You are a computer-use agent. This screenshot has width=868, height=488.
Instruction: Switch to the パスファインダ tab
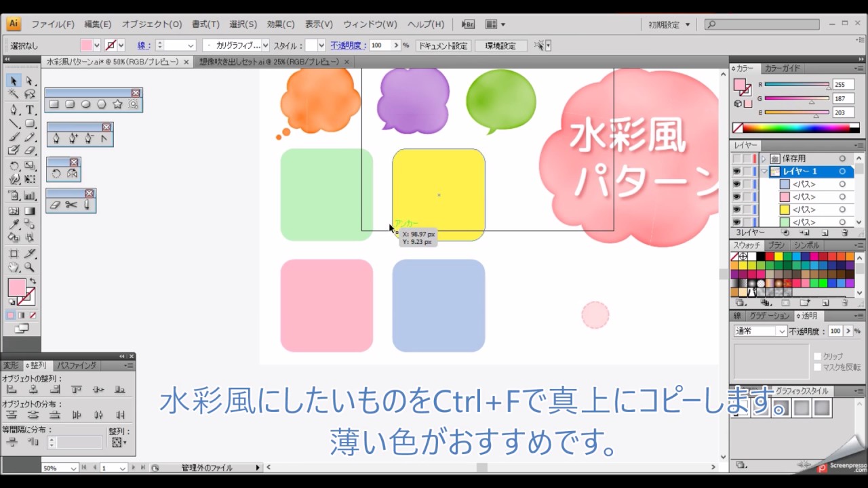click(x=77, y=365)
